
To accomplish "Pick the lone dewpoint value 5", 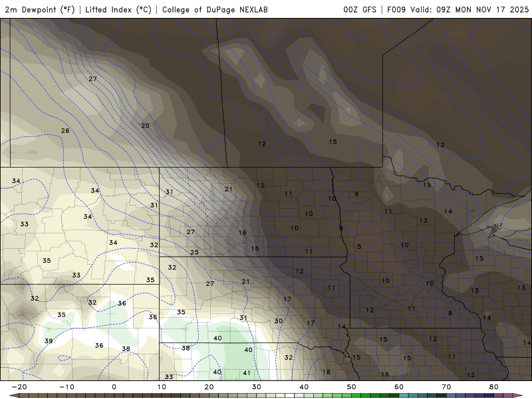I will tap(359, 246).
